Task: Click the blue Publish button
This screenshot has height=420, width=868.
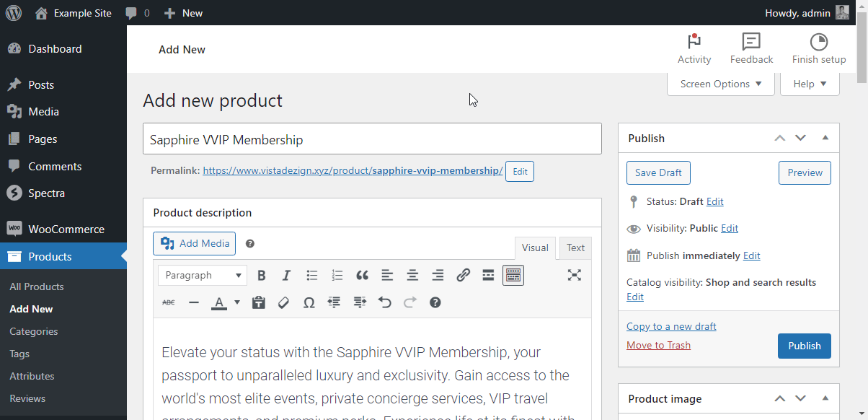Action: [x=805, y=346]
